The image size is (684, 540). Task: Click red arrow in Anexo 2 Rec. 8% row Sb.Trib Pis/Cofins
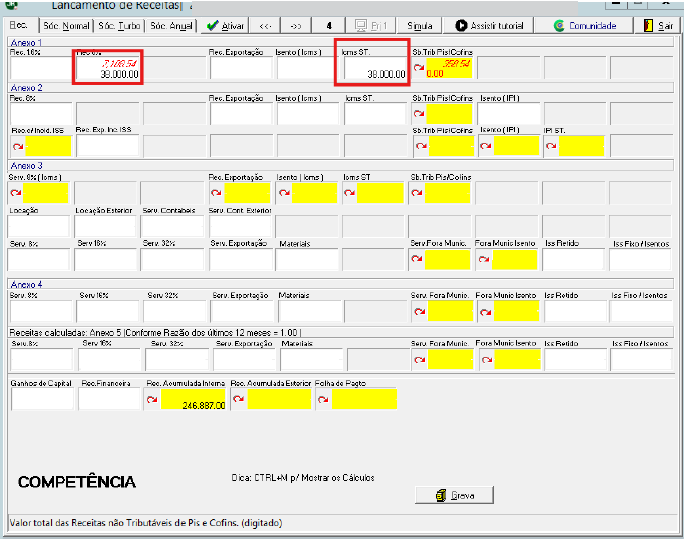point(419,113)
